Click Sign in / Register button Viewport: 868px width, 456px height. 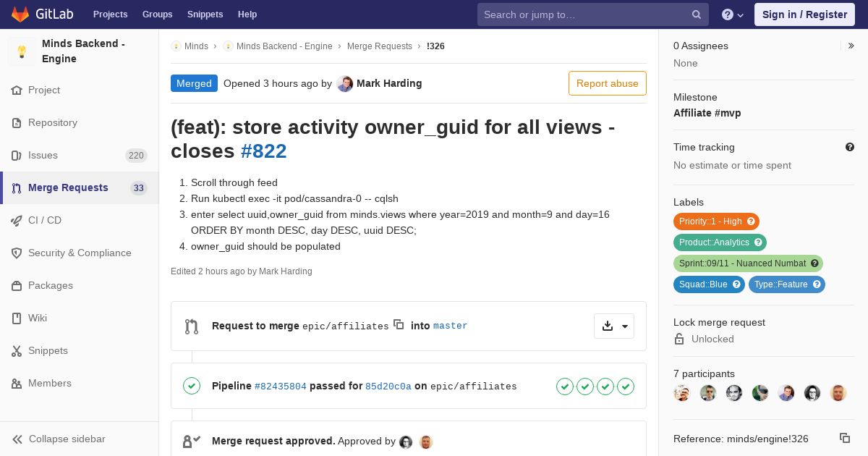[x=804, y=14]
